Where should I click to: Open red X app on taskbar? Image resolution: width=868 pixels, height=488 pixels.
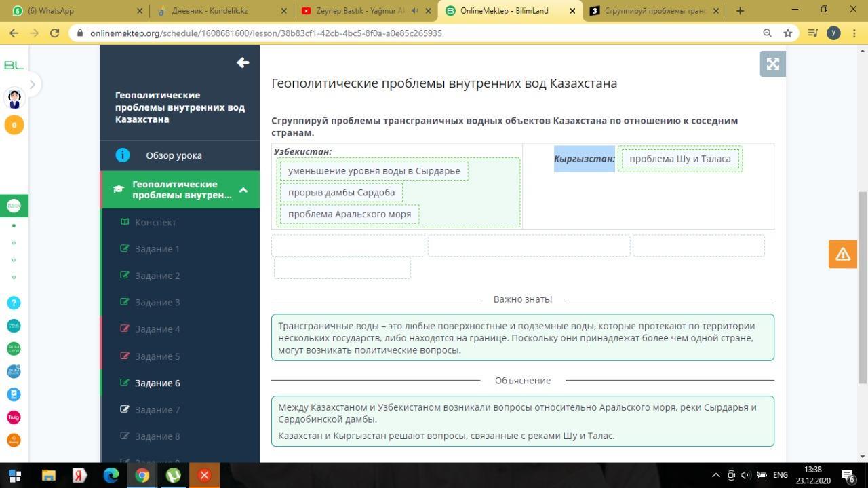point(204,475)
